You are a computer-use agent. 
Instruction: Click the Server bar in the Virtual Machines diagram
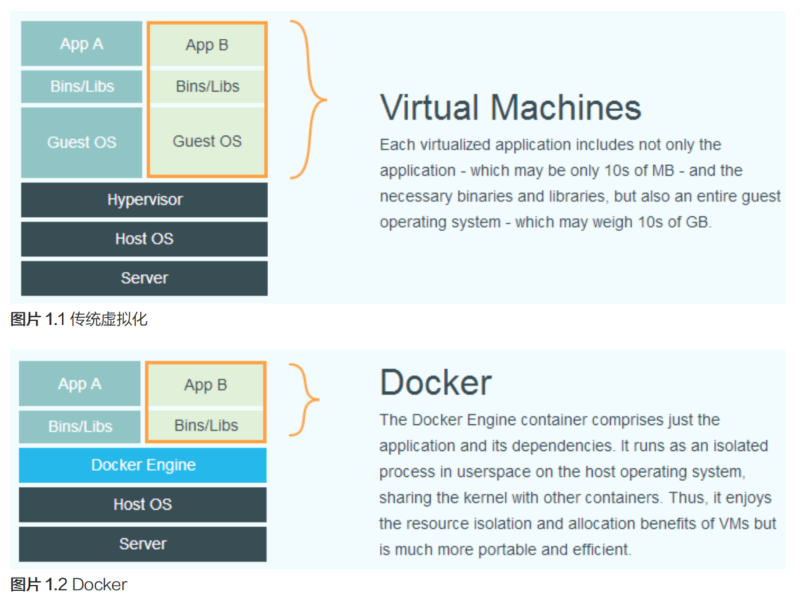point(144,278)
